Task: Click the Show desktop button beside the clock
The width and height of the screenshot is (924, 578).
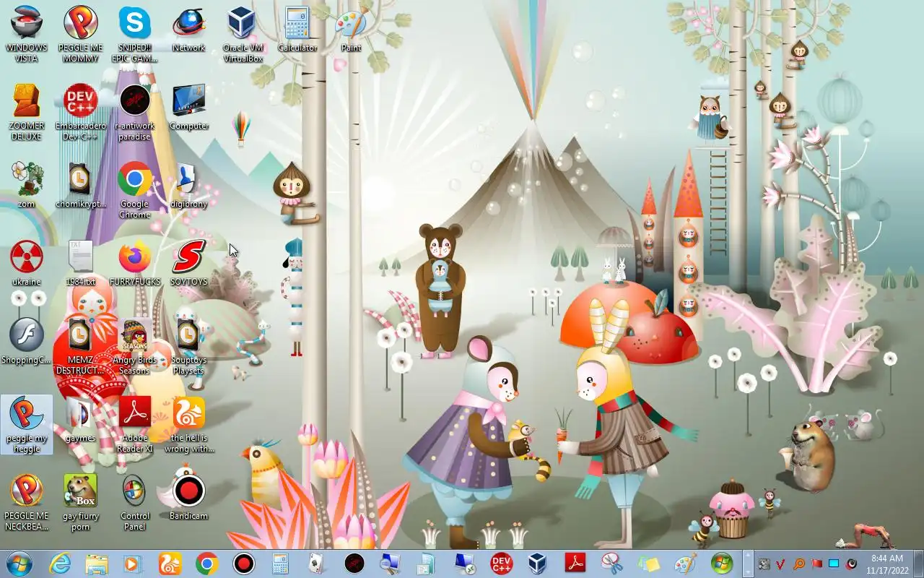Action: point(918,564)
